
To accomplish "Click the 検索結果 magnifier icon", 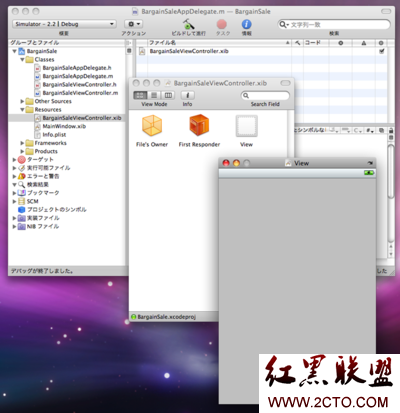I will pos(22,185).
